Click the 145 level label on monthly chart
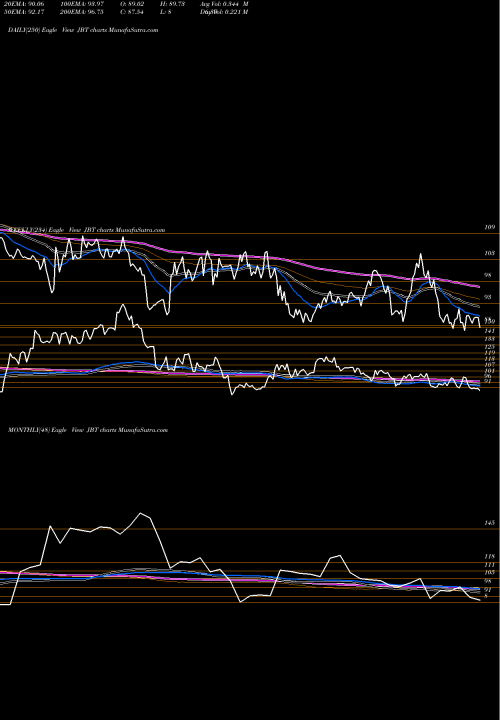This screenshot has height=720, width=500. (x=490, y=523)
